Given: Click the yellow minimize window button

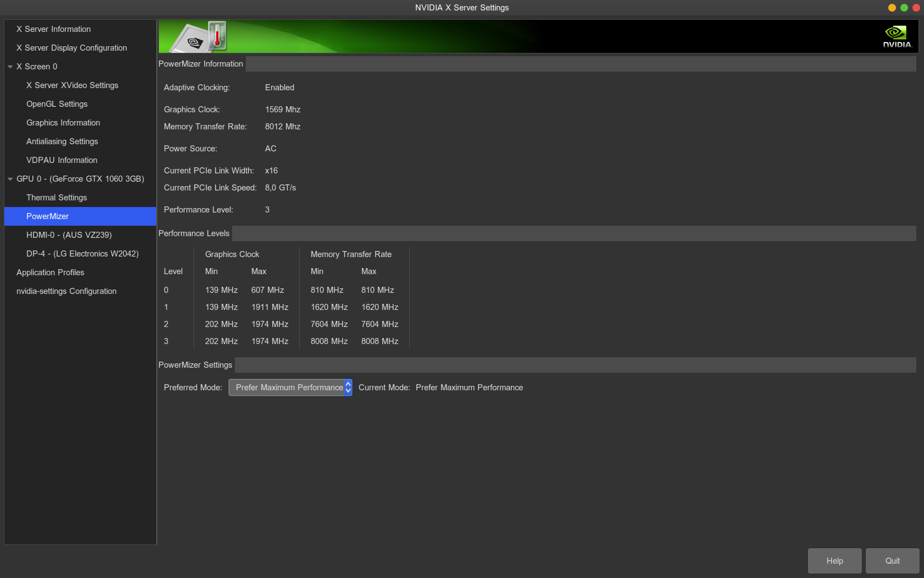Looking at the screenshot, I should tap(892, 8).
